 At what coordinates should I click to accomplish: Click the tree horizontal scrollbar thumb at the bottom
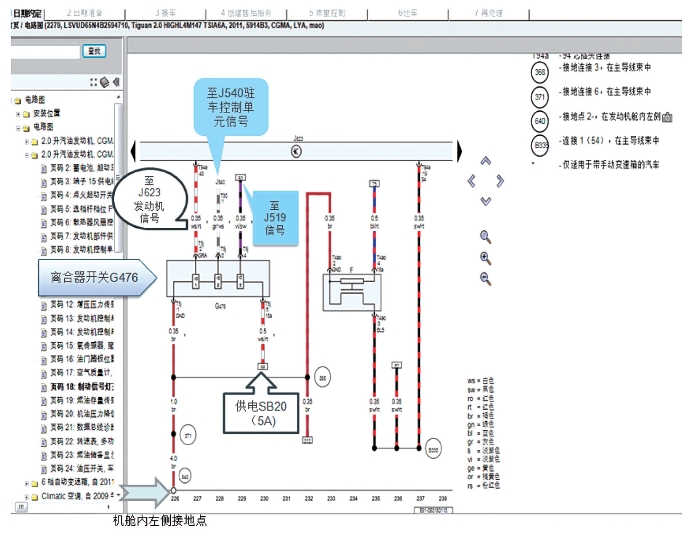coord(21,507)
